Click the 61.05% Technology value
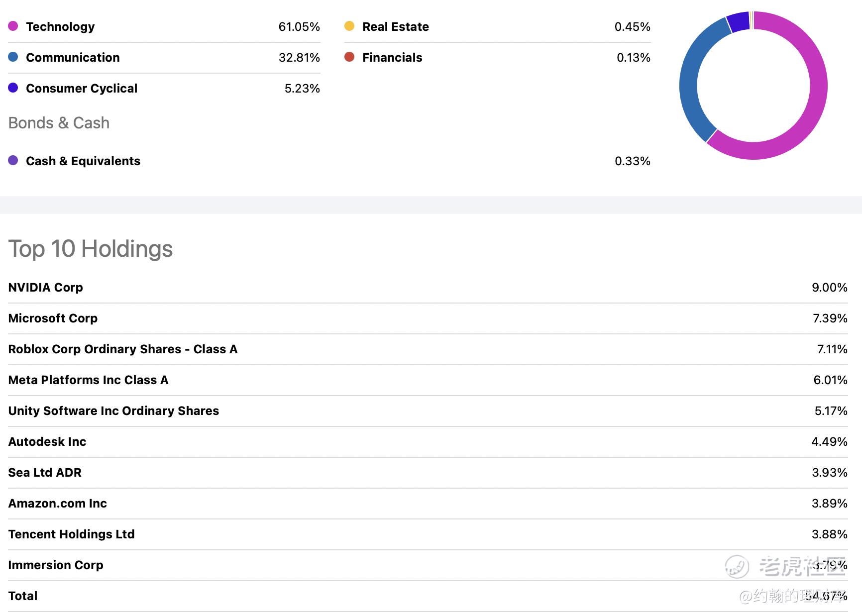The width and height of the screenshot is (862, 616). (299, 26)
